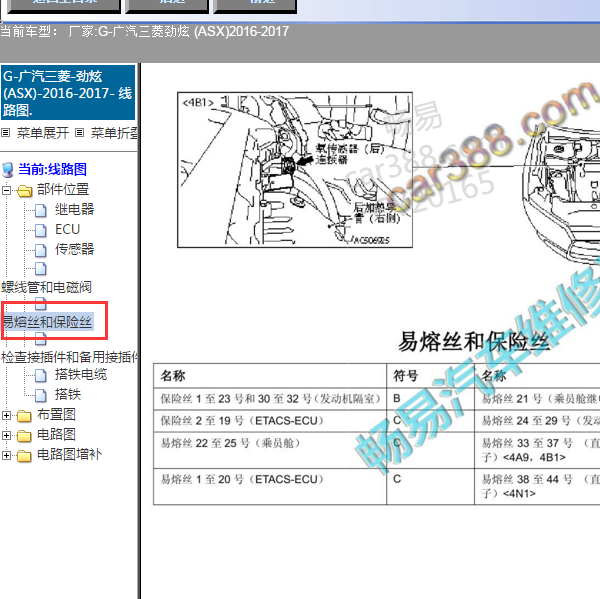The width and height of the screenshot is (600, 599).
Task: Click the page icon above 易熔丝和保险丝
Action: [x=41, y=304]
